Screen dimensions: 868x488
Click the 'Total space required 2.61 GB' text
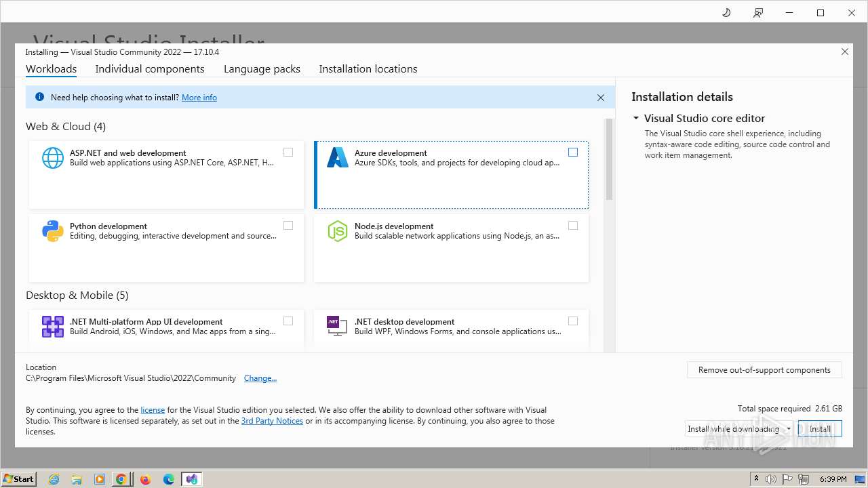click(790, 409)
